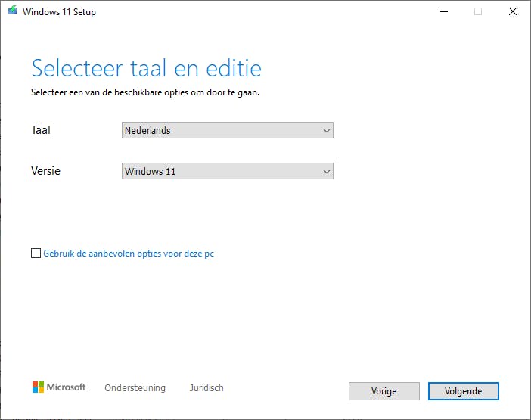Viewport: 531px width, 420px height.
Task: Click the chevron arrow of the Versie combo box
Action: coord(327,171)
